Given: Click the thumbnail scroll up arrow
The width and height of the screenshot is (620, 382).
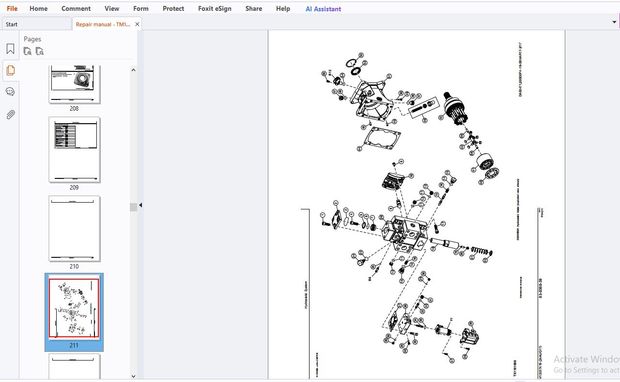Looking at the screenshot, I should [133, 70].
